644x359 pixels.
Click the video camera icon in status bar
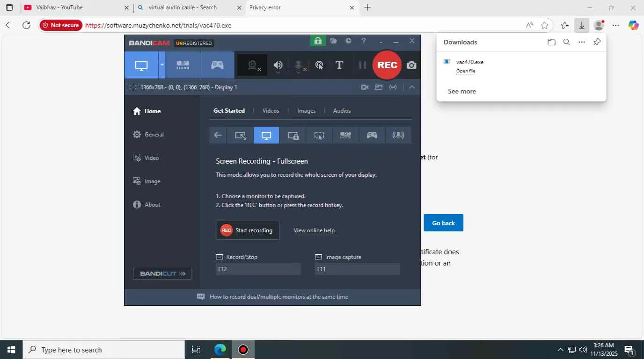(365, 87)
